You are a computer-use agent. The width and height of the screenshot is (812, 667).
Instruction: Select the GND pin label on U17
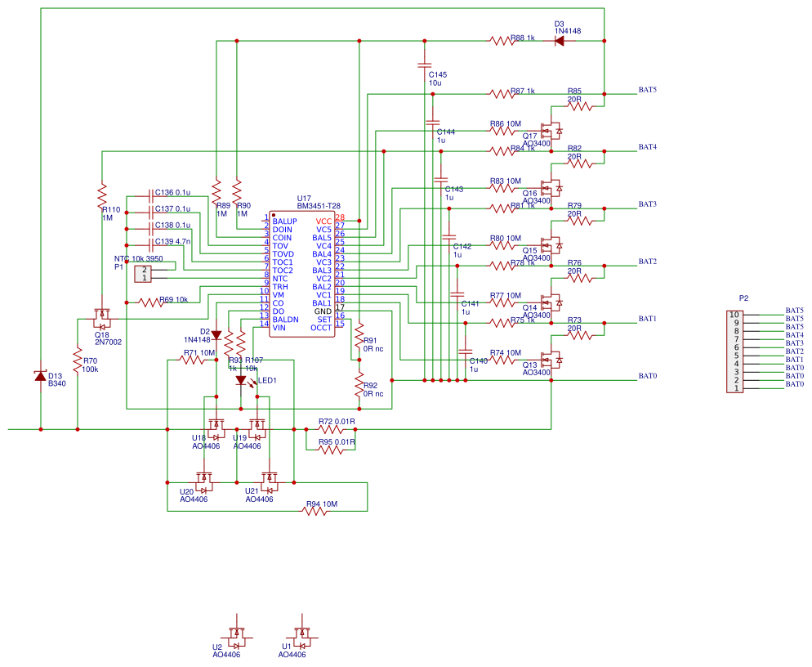(323, 311)
